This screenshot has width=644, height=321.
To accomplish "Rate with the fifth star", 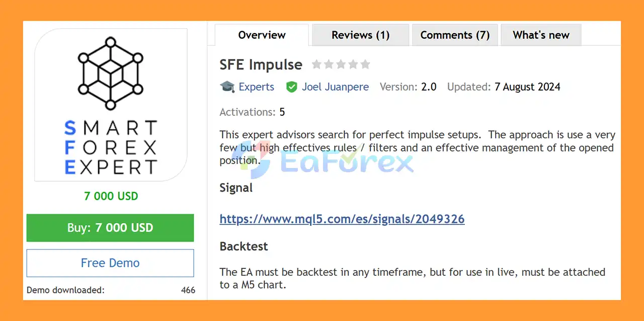I will (365, 64).
